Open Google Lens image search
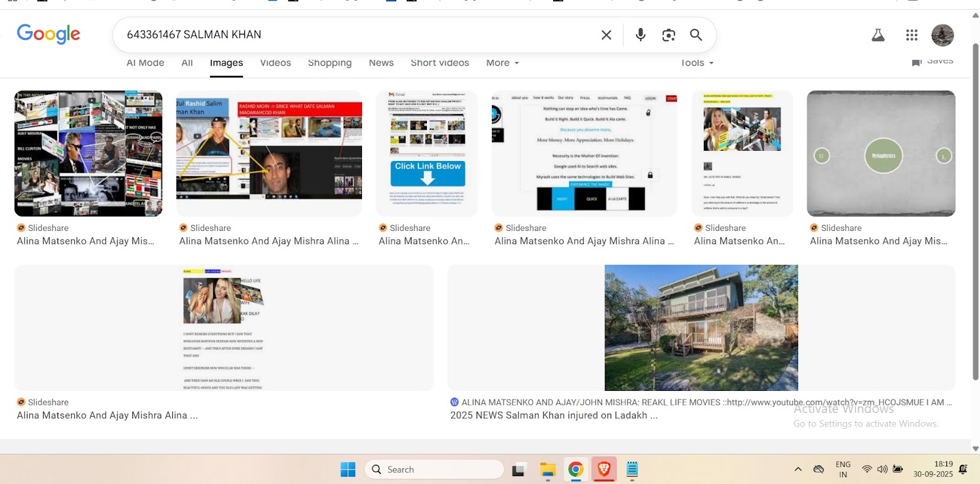Viewport: 980px width, 484px height. click(668, 35)
